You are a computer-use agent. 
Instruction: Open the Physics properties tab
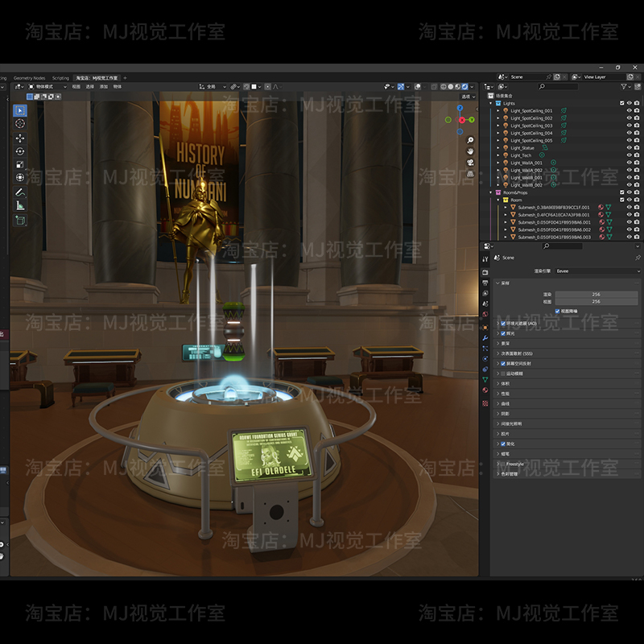(485, 359)
